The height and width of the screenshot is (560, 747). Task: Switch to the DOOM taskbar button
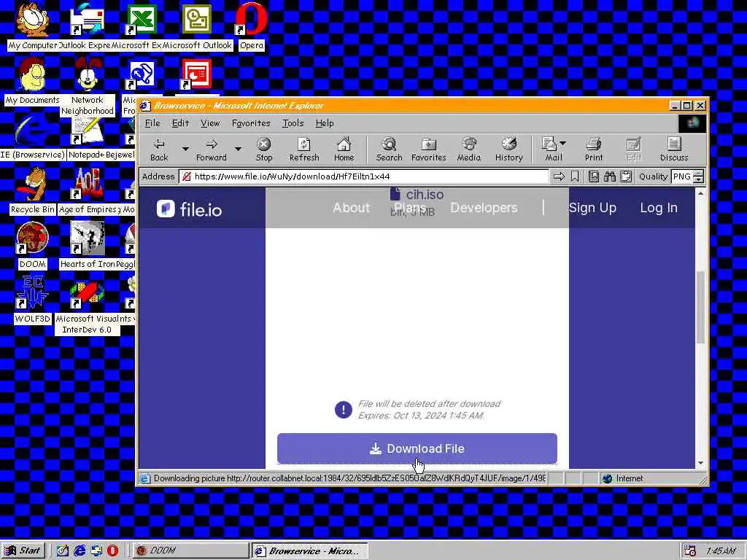pyautogui.click(x=190, y=551)
